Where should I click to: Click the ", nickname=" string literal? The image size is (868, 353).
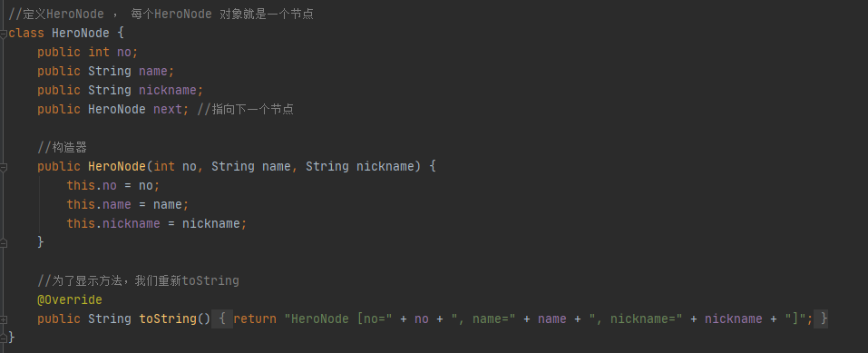(636, 319)
